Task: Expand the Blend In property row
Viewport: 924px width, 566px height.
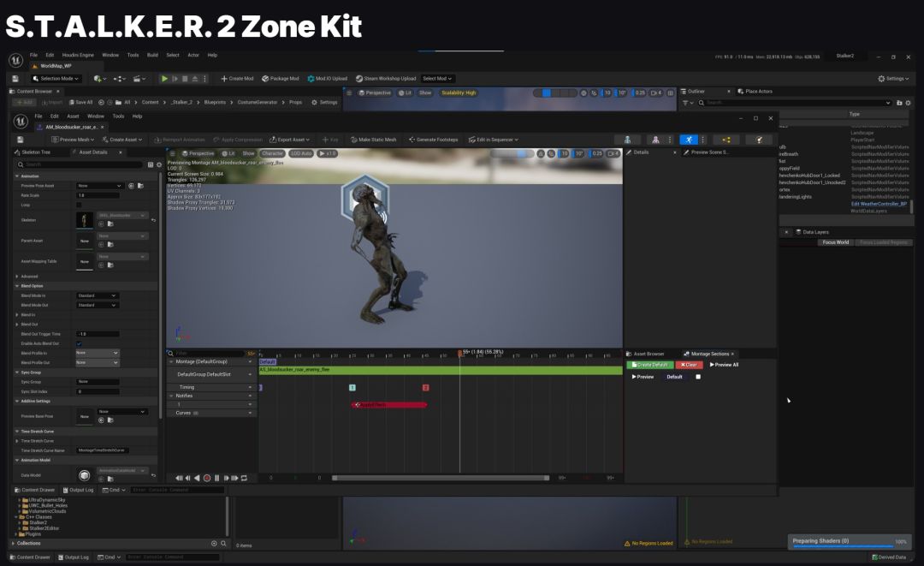Action: coord(17,314)
